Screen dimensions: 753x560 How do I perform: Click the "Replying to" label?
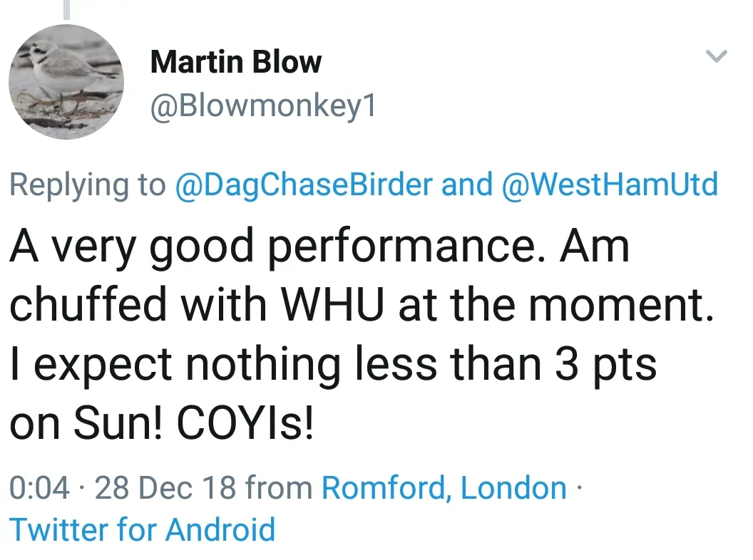coord(87,185)
